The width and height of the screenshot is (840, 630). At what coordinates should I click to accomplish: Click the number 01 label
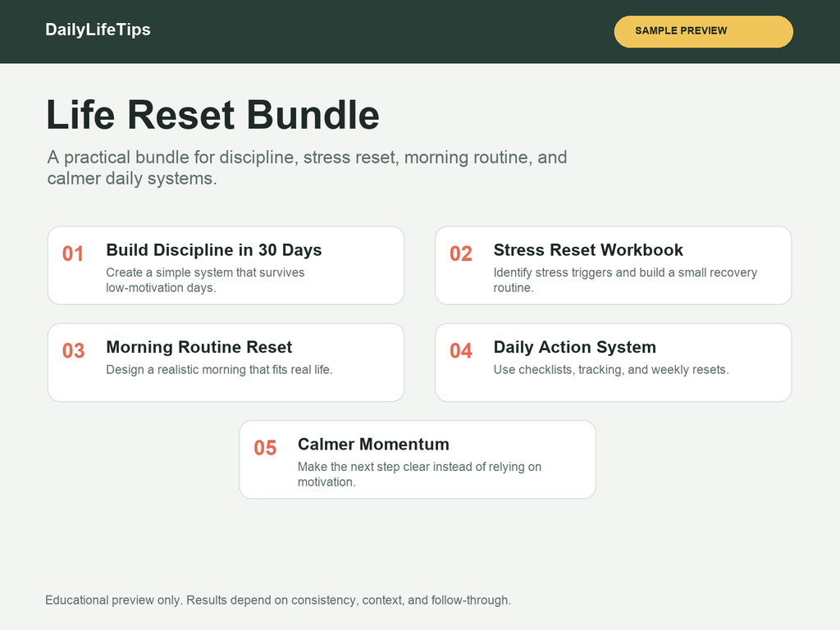pos(73,254)
